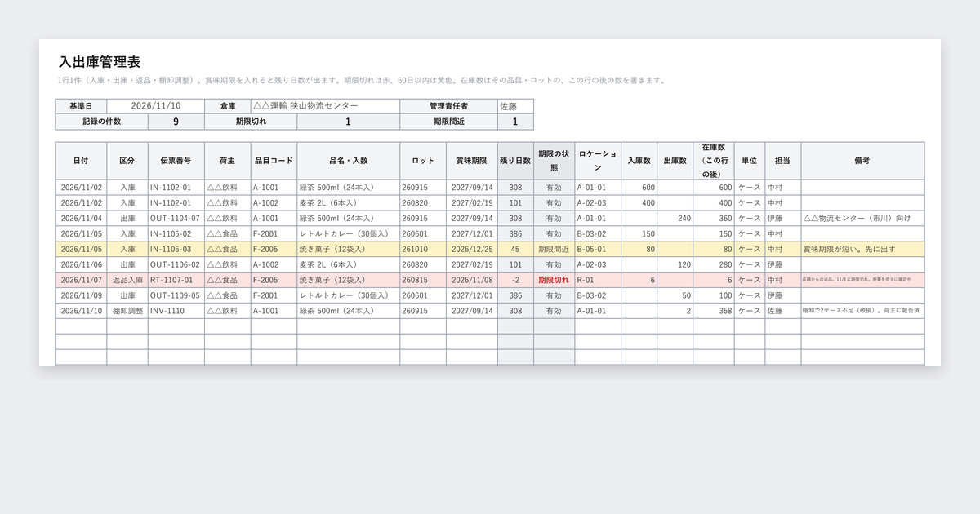980x514 pixels.
Task: Select slip number RT-1107-01
Action: (x=176, y=281)
